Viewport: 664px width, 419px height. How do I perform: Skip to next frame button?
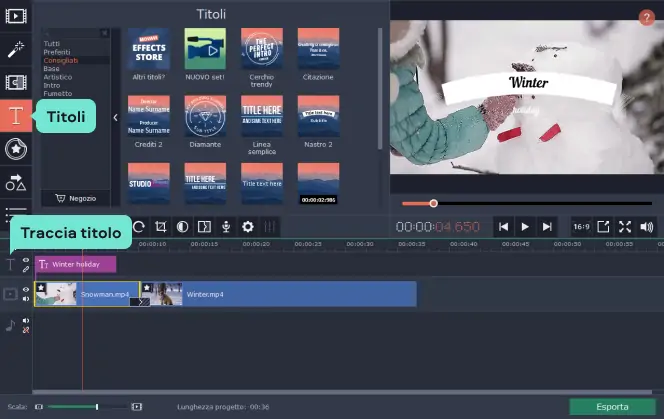click(547, 227)
